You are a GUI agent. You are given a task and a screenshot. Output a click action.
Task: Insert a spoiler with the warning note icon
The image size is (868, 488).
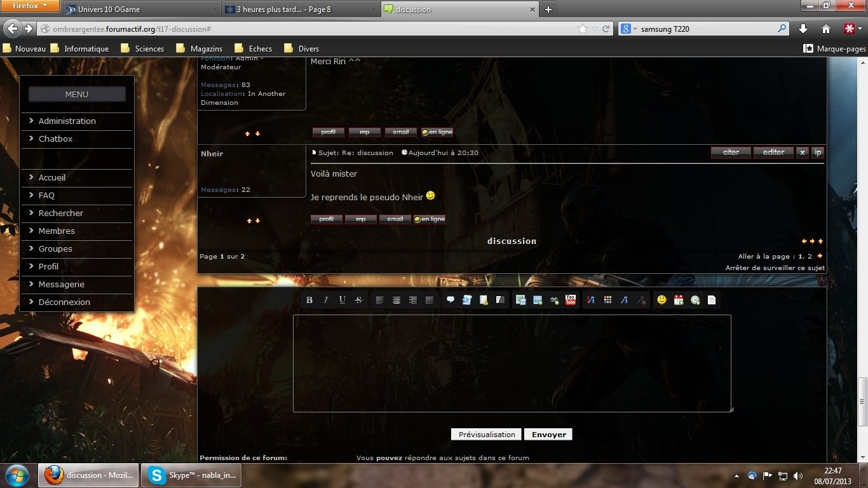[x=484, y=300]
